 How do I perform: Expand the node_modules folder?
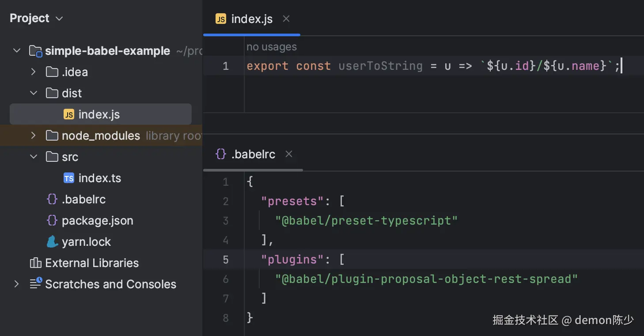(32, 135)
